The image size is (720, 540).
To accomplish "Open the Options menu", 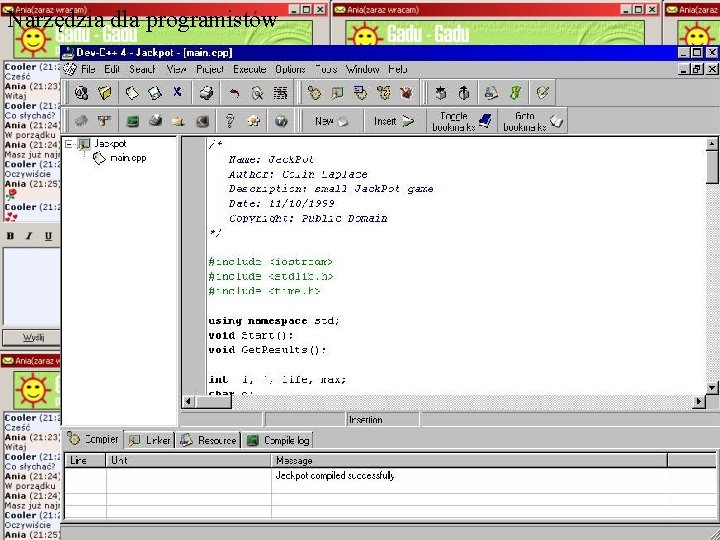I will click(290, 69).
